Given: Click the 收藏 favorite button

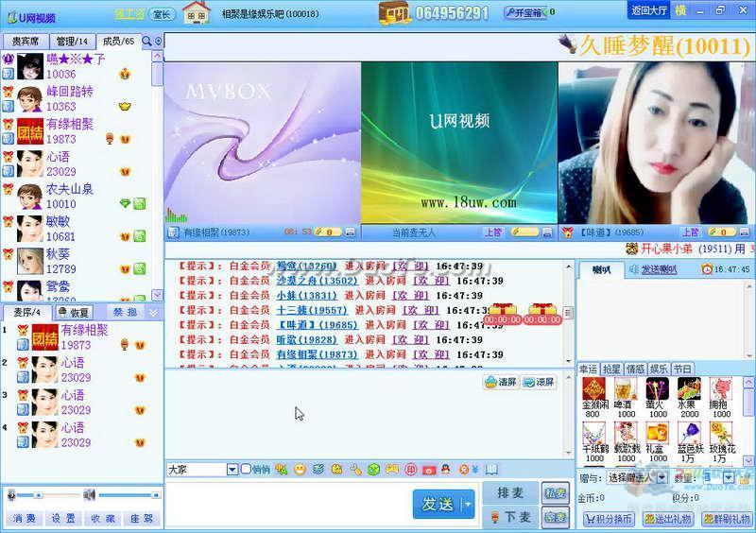Looking at the screenshot, I should point(103,519).
